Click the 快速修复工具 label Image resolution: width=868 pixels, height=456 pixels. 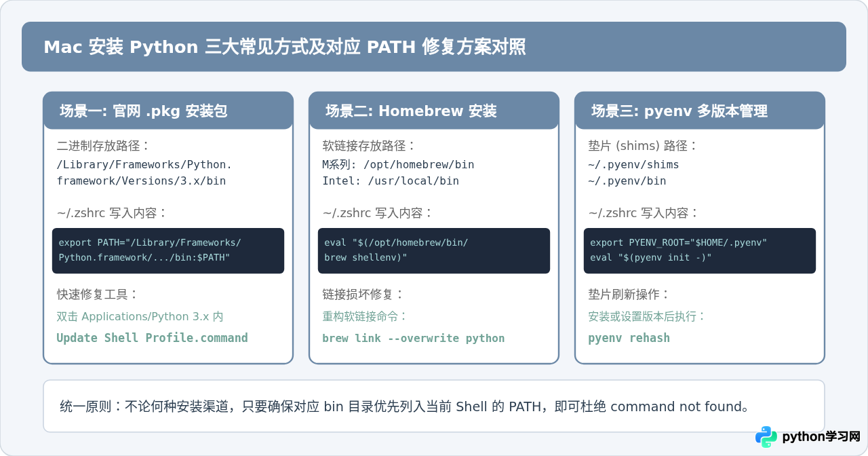click(x=98, y=294)
